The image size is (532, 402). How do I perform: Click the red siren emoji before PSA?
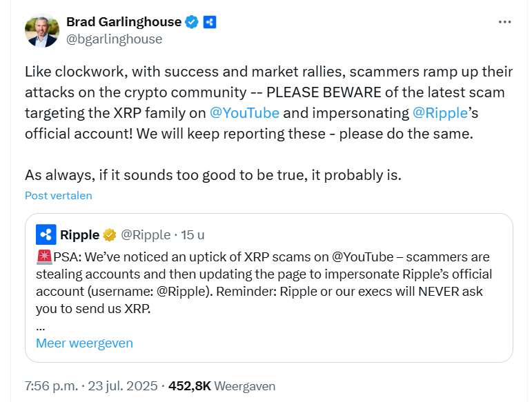pyautogui.click(x=43, y=257)
